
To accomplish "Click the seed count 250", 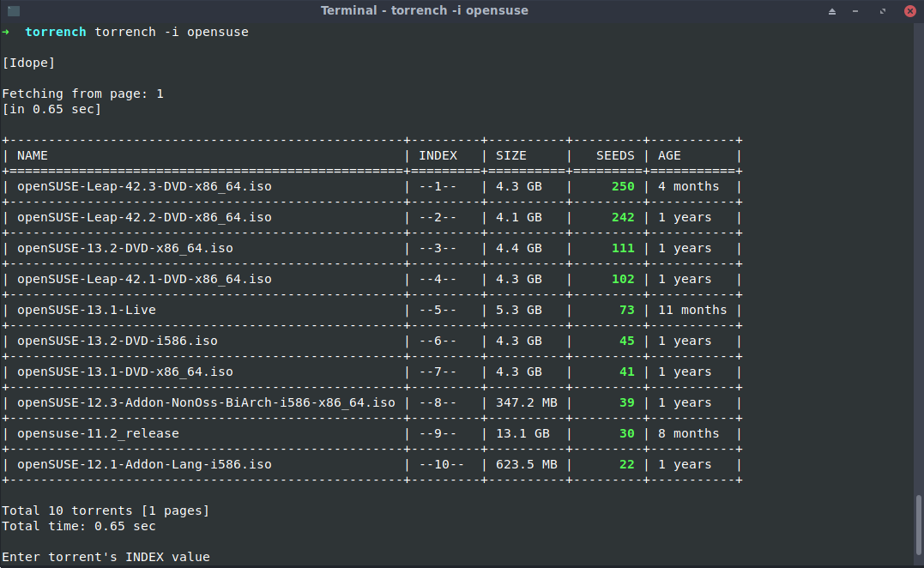I will 623,186.
